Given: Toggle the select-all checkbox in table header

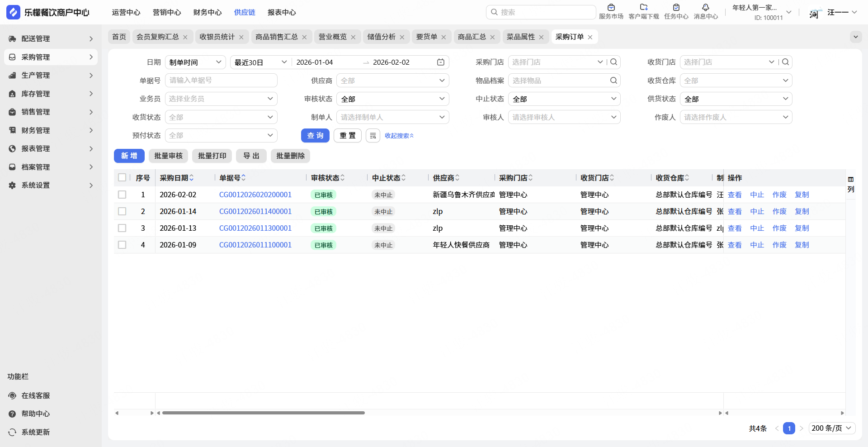Looking at the screenshot, I should (122, 178).
